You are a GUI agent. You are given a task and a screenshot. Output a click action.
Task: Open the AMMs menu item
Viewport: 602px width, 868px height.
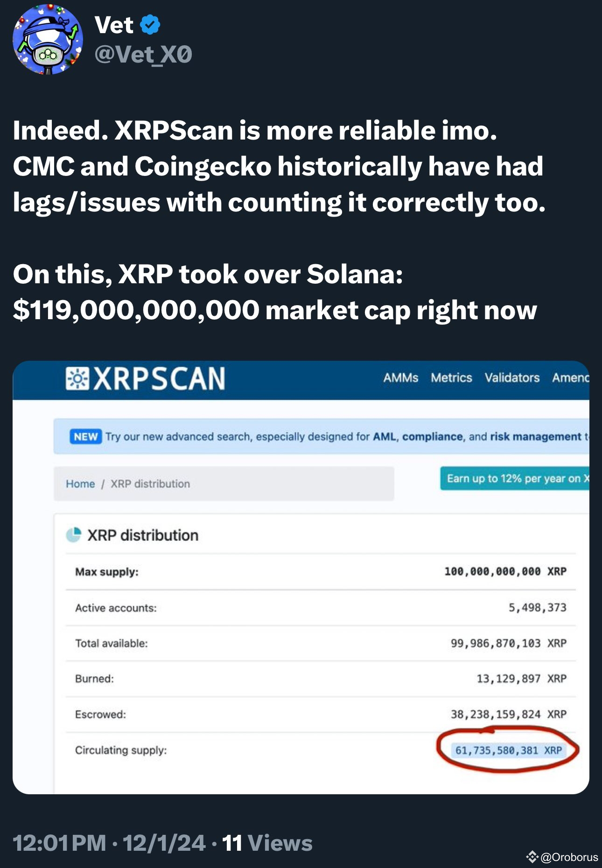401,378
